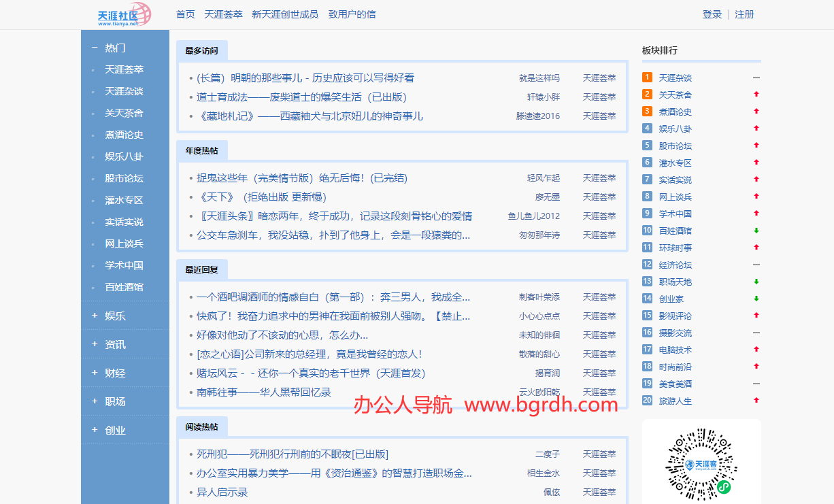Viewport: 834px width, 504px height.
Task: View author 鱼儿鱼儿2012 profile
Action: tap(534, 216)
